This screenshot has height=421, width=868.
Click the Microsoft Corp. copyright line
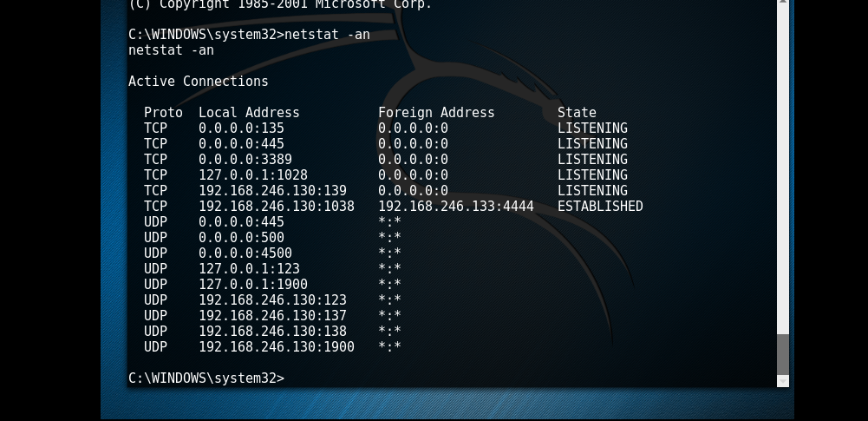[280, 4]
